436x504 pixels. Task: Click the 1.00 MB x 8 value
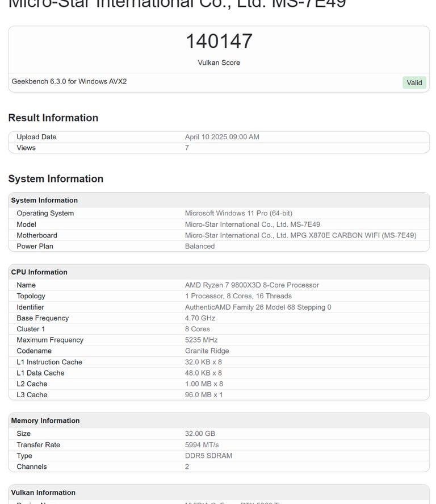point(204,384)
